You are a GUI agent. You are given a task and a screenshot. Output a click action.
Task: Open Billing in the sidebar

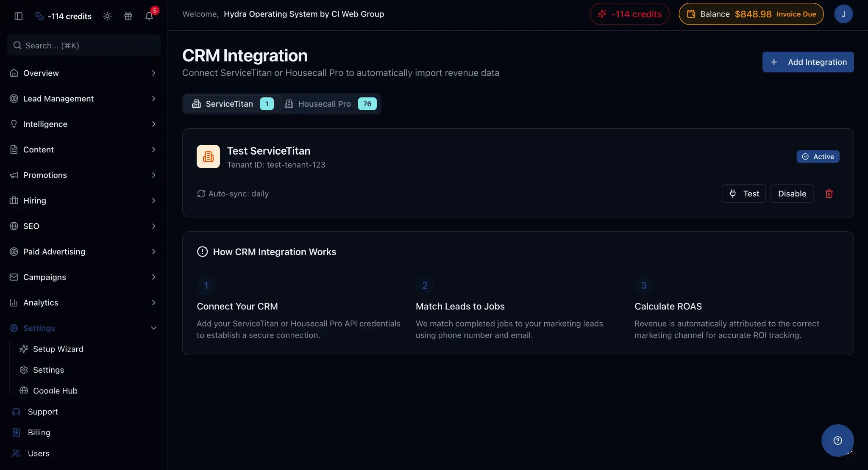pos(39,432)
